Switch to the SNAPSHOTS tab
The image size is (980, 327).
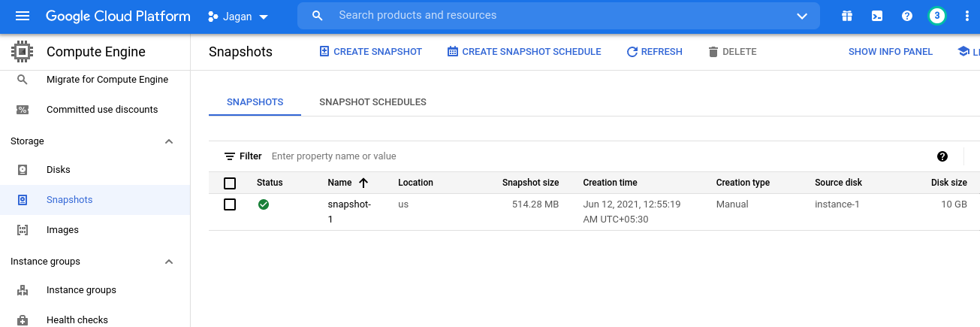point(255,101)
